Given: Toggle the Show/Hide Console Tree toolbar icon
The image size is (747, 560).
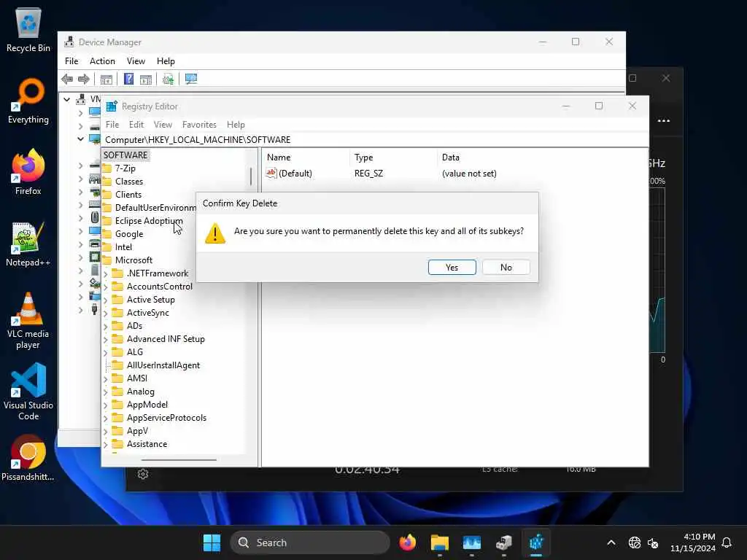Looking at the screenshot, I should coord(107,79).
